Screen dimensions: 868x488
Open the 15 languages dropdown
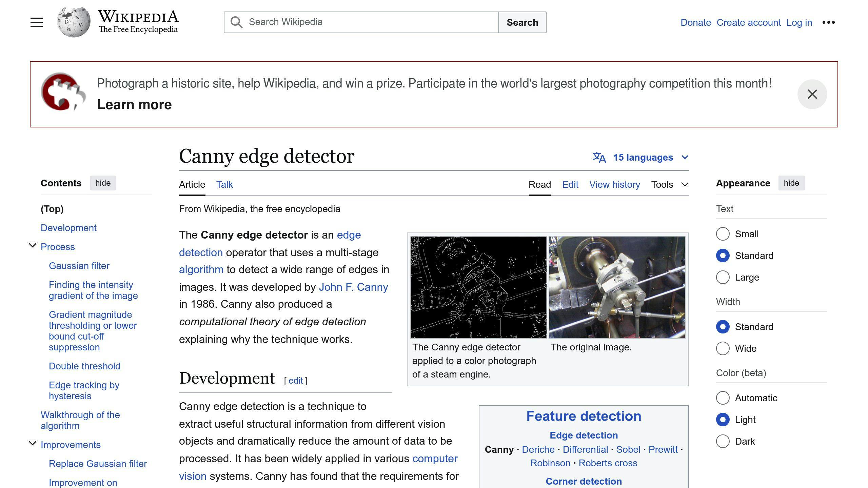tap(640, 157)
